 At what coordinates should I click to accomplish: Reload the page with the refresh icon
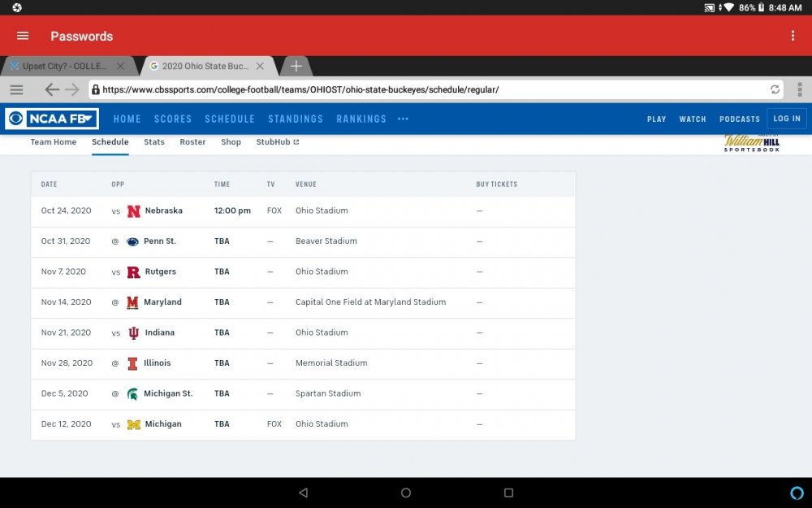[x=775, y=89]
